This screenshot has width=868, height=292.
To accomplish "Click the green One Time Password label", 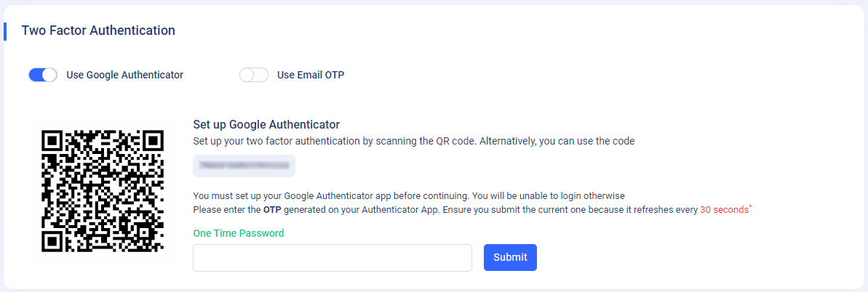I will pos(239,233).
